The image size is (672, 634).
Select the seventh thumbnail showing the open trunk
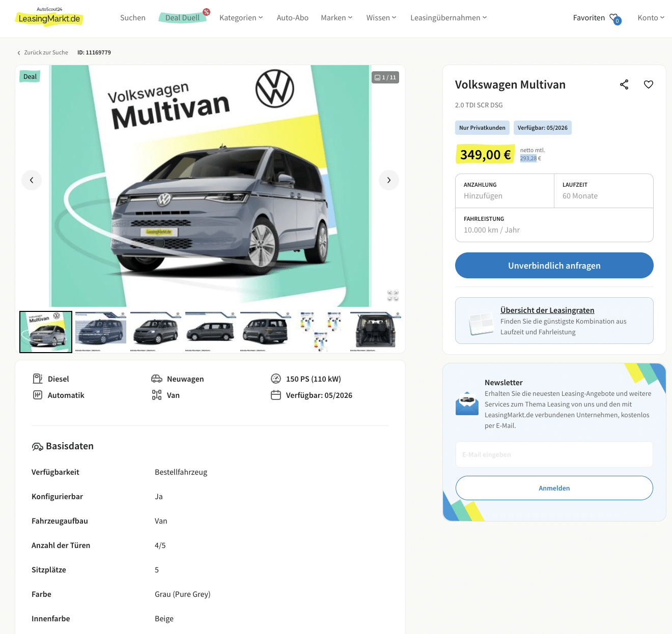tap(376, 332)
